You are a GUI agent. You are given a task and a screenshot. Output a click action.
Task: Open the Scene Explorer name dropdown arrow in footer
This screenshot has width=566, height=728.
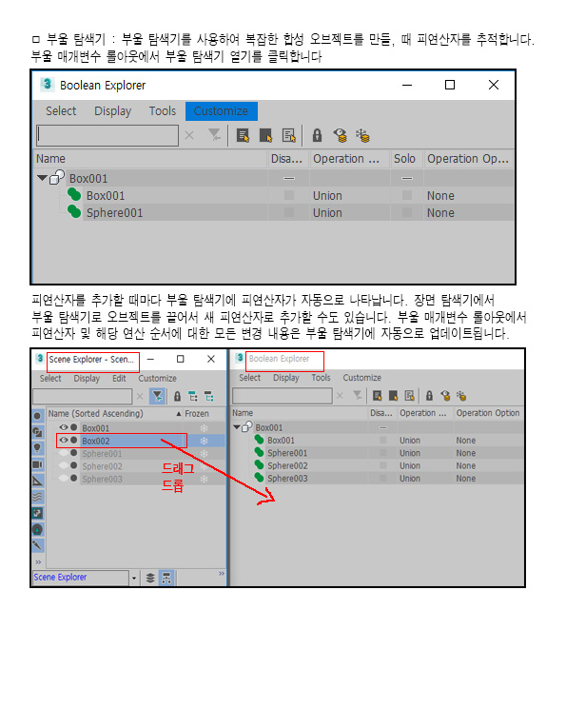click(134, 578)
